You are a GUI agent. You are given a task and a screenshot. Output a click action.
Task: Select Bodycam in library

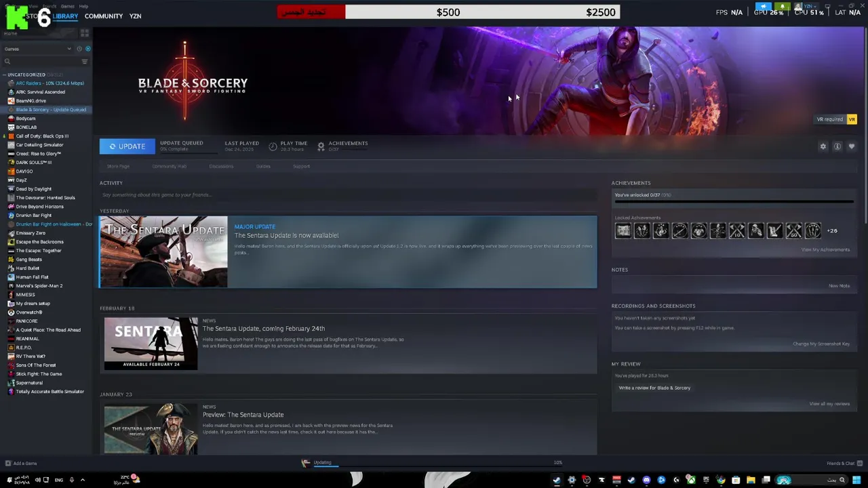[x=25, y=119]
